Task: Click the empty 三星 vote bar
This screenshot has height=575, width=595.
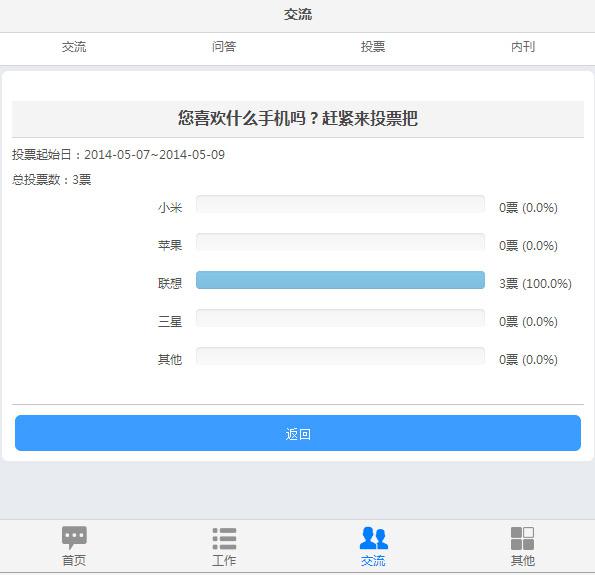Action: 340,318
